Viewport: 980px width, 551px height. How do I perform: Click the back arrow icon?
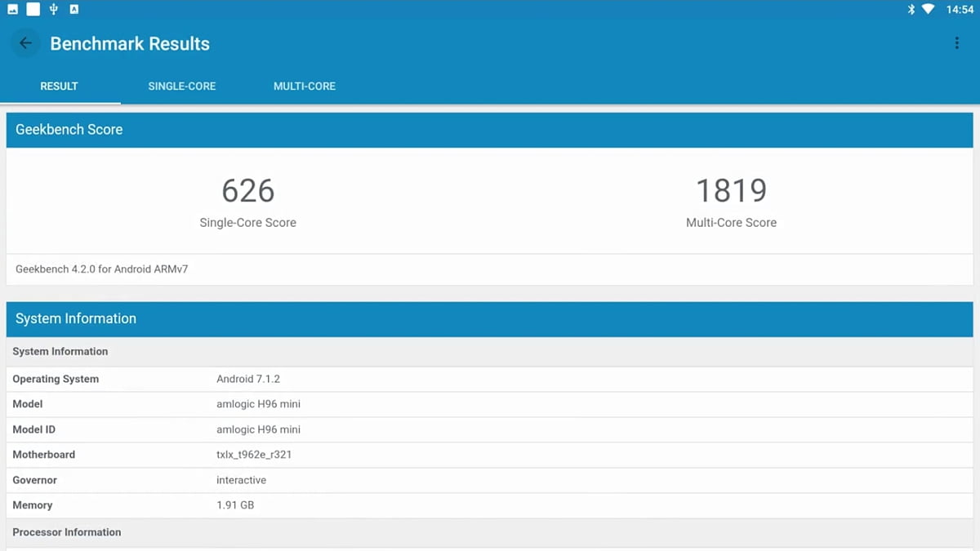coord(25,42)
